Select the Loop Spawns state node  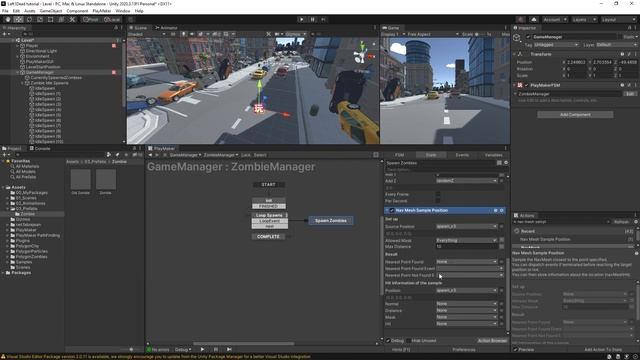coord(270,215)
